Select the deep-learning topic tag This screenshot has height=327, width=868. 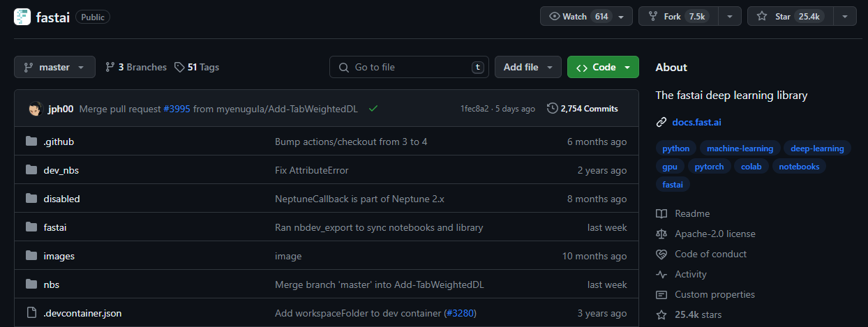817,149
